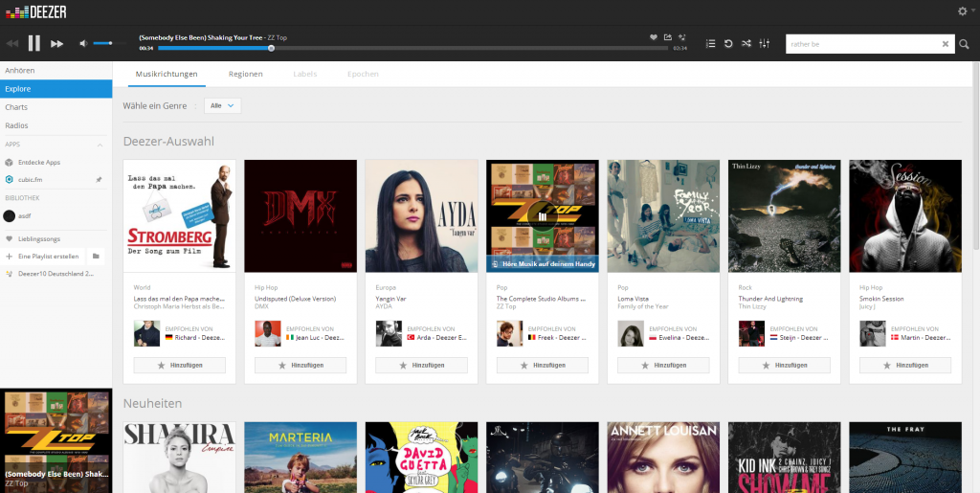Viewport: 980px width, 493px height.
Task: Share the current track
Action: (667, 37)
